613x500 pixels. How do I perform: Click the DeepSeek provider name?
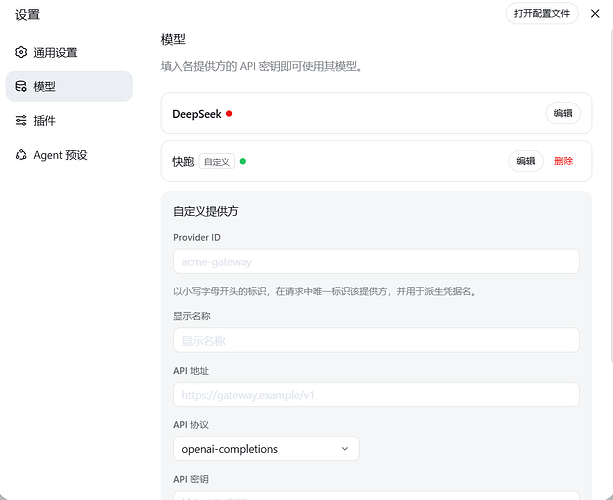(x=197, y=114)
